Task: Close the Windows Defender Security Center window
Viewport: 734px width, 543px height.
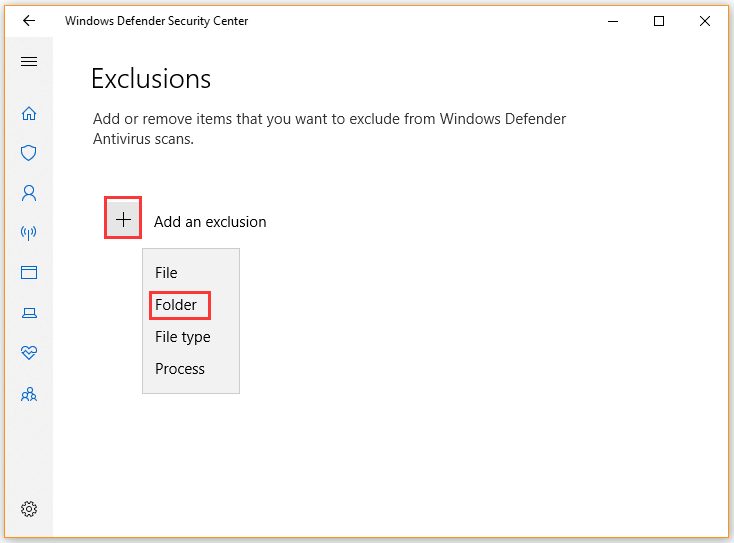Action: (x=705, y=21)
